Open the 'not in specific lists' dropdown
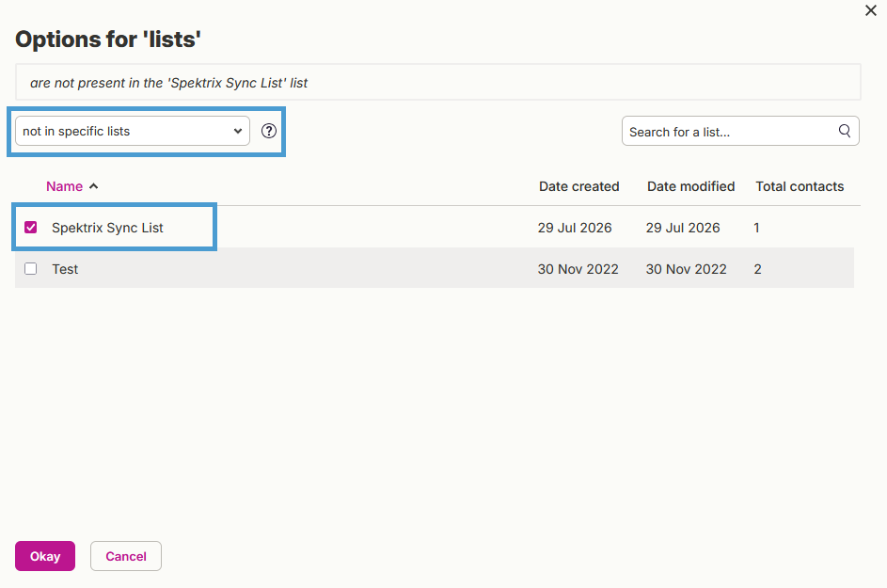The height and width of the screenshot is (588, 887). (133, 131)
